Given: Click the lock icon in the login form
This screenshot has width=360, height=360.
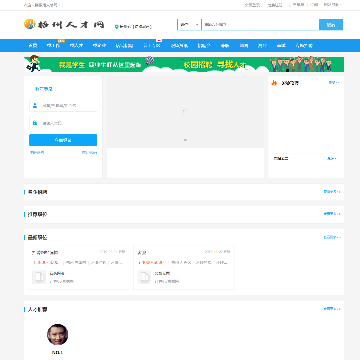Looking at the screenshot, I should 35,123.
